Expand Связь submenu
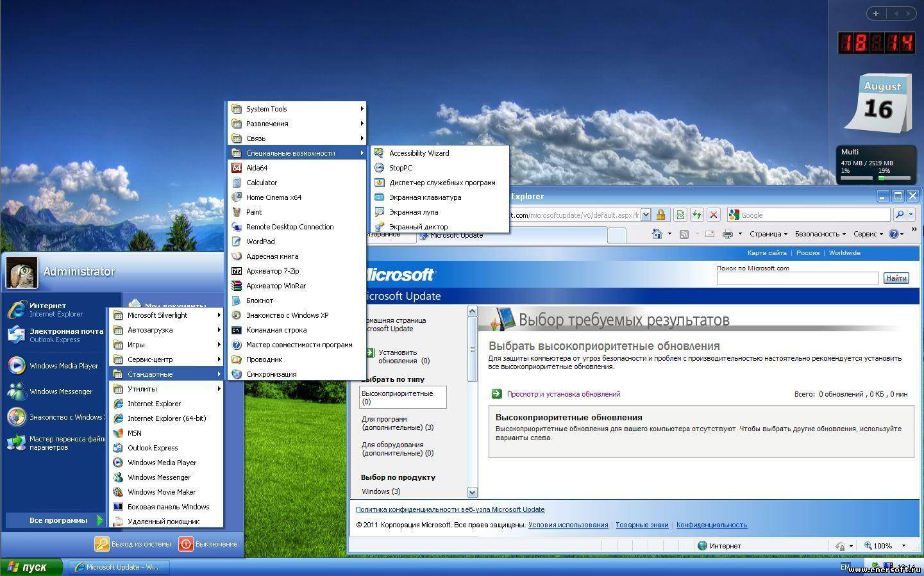Screen dimensions: 924x576 pos(297,138)
